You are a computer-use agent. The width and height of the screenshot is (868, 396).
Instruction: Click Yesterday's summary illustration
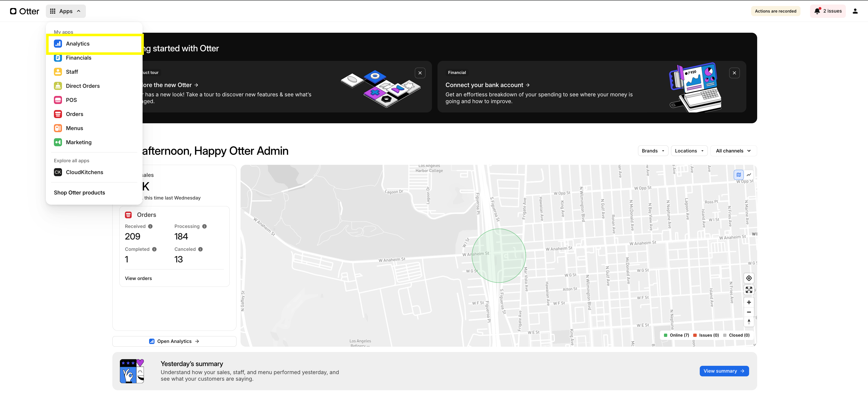coord(132,371)
